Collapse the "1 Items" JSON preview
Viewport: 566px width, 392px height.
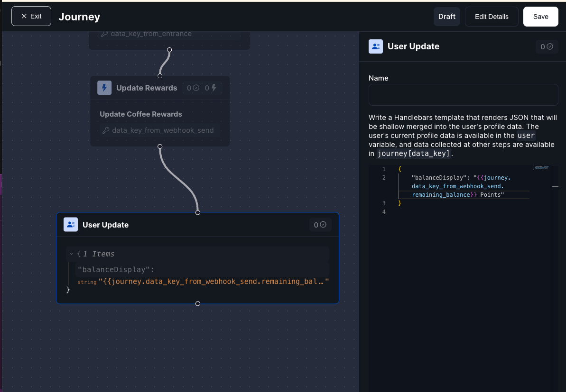(71, 254)
